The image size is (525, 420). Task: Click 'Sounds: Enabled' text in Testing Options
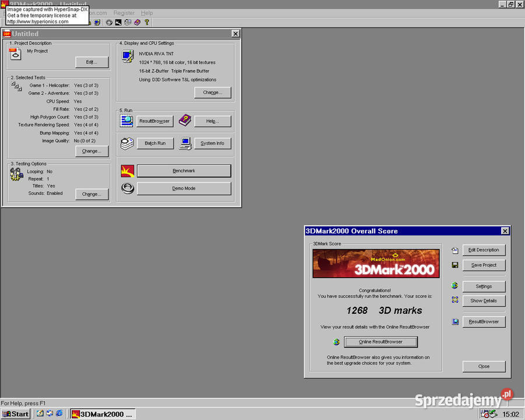(x=45, y=193)
